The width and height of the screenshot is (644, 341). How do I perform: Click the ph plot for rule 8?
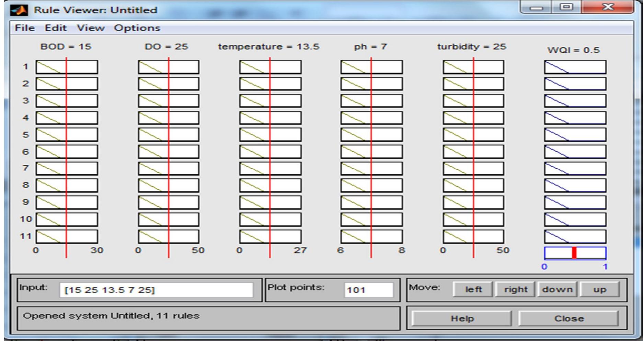click(372, 185)
